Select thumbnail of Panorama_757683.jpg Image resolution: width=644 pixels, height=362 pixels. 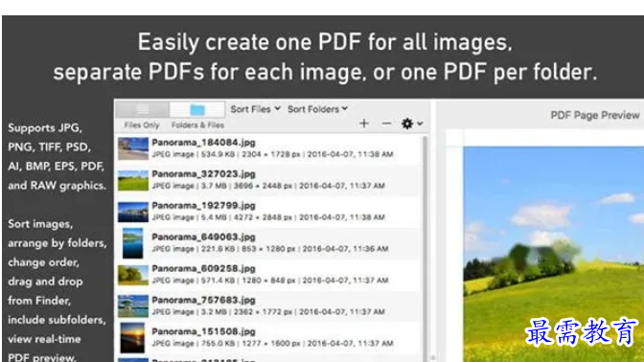(133, 306)
